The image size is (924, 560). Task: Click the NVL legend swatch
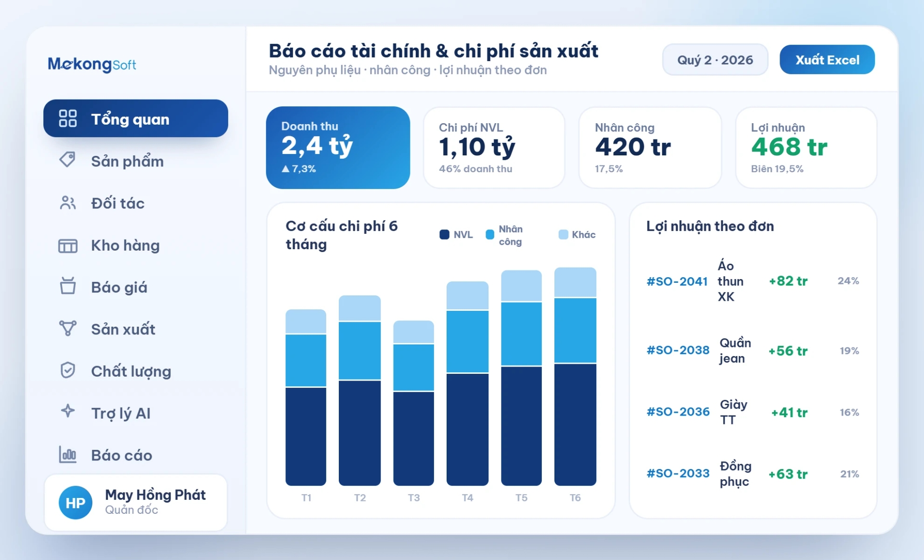pyautogui.click(x=444, y=234)
